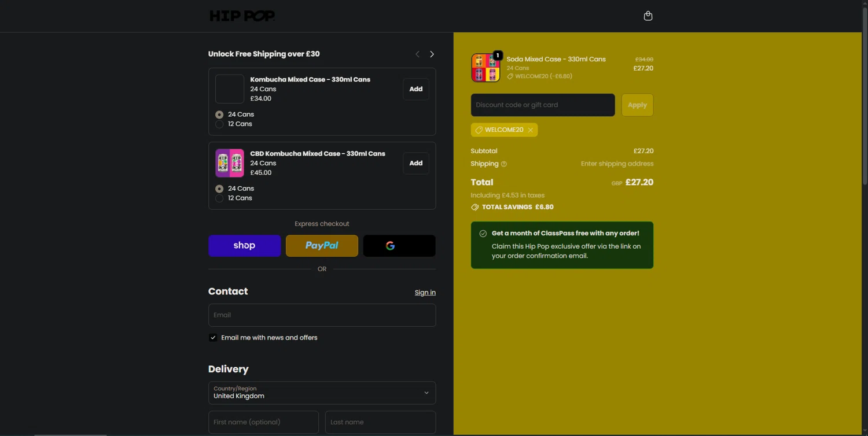
Task: Pay with Google Pay express checkout
Action: tap(399, 246)
